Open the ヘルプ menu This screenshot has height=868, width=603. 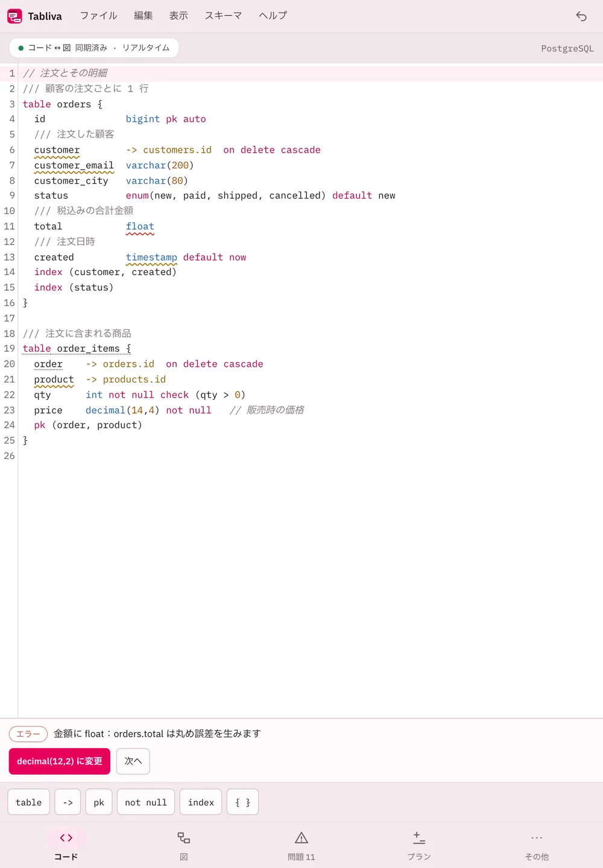[x=273, y=16]
